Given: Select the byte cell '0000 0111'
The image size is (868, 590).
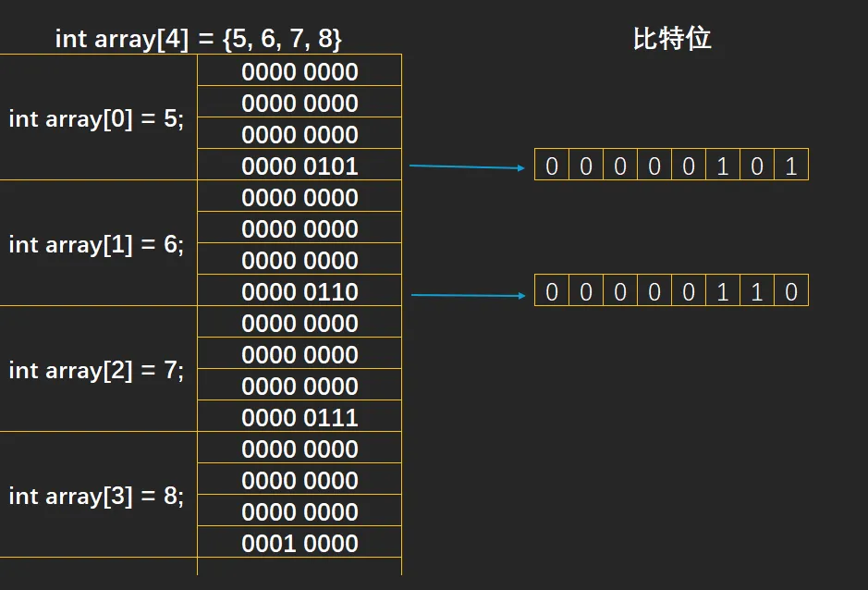Looking at the screenshot, I should (x=300, y=416).
